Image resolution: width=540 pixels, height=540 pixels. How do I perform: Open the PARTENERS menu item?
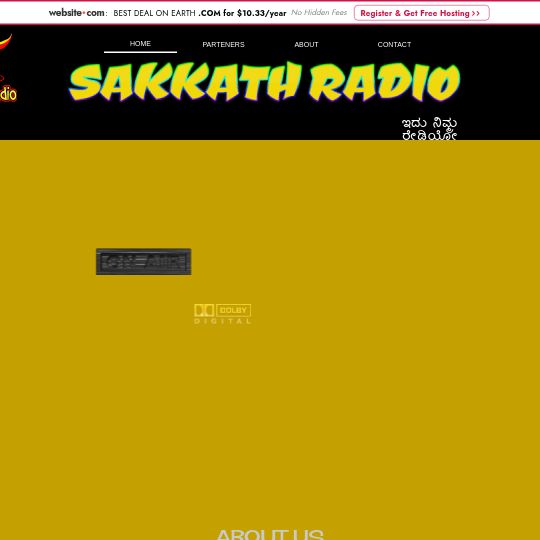tap(224, 45)
